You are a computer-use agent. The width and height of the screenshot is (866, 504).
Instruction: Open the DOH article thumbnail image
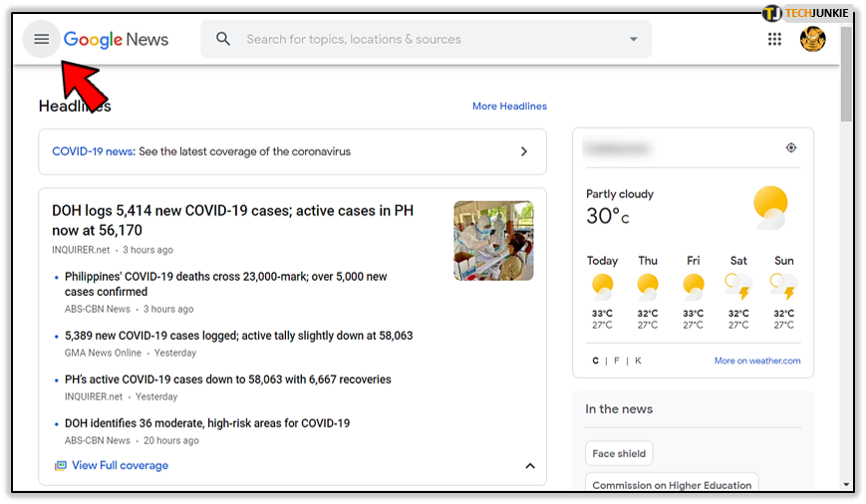click(x=493, y=241)
